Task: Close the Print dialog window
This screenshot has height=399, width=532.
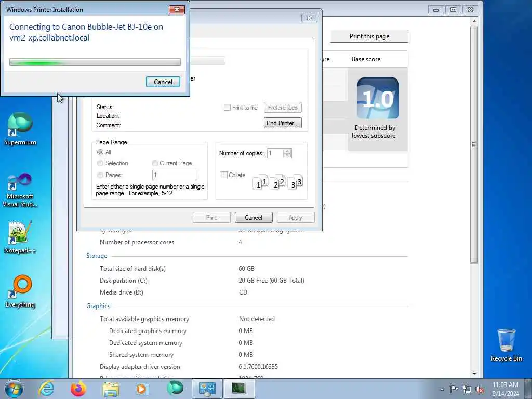Action: point(309,18)
